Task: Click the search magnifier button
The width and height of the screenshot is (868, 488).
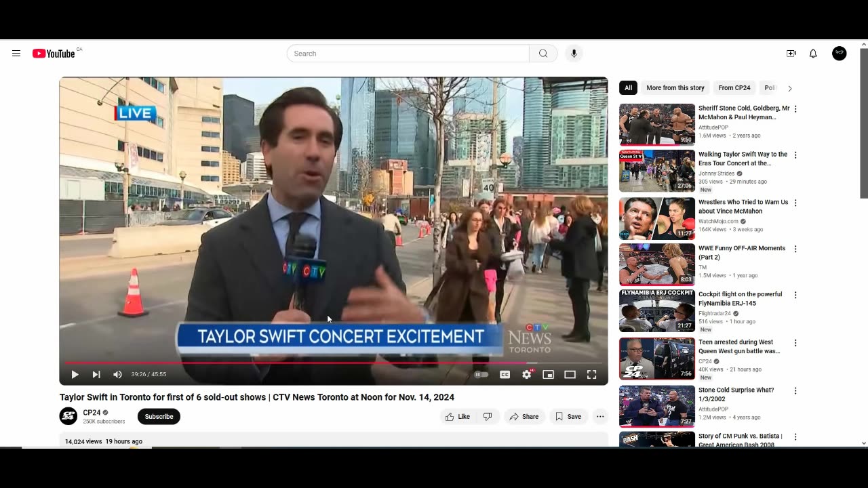Action: click(543, 54)
